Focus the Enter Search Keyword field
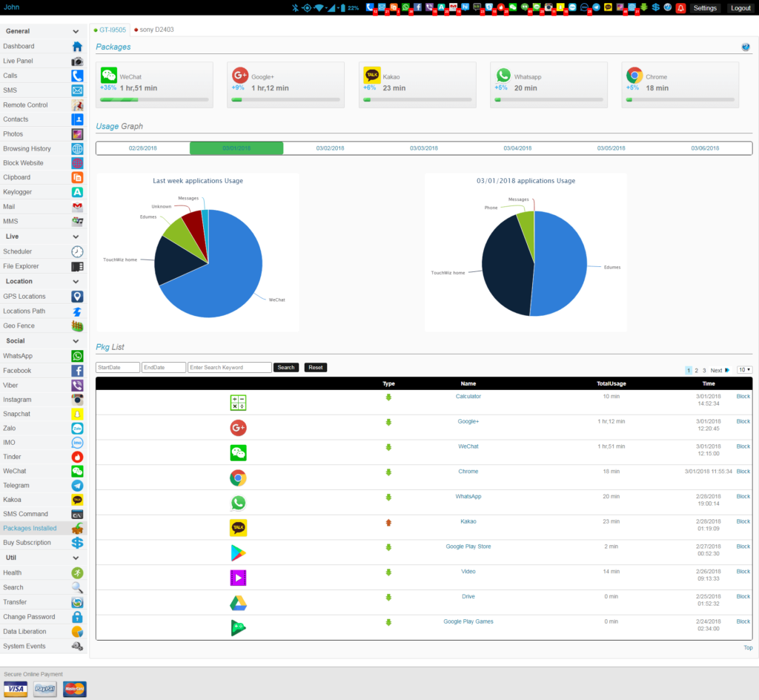 coord(230,368)
